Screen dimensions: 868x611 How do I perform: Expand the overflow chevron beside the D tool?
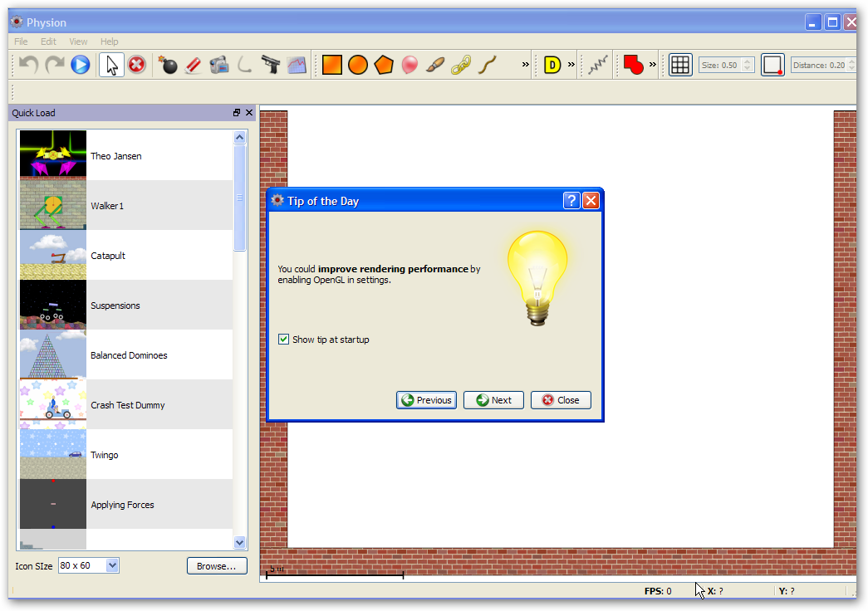pos(571,64)
